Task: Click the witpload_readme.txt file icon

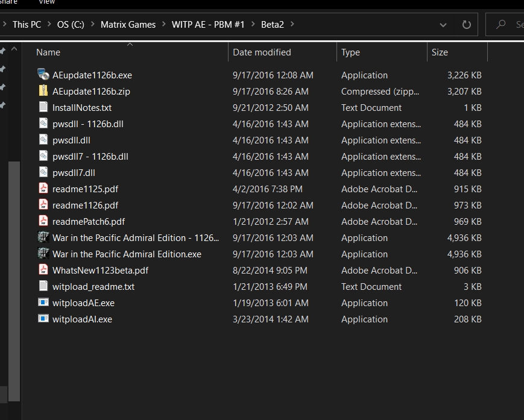Action: tap(43, 286)
